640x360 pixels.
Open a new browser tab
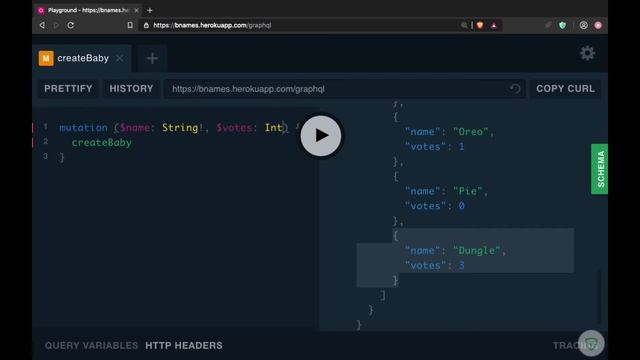[x=149, y=10]
